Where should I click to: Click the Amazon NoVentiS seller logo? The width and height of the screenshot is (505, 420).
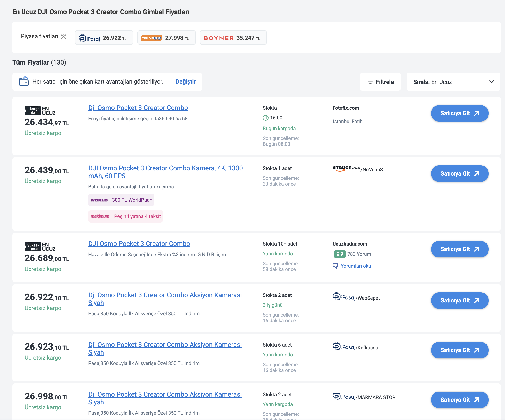[358, 169]
